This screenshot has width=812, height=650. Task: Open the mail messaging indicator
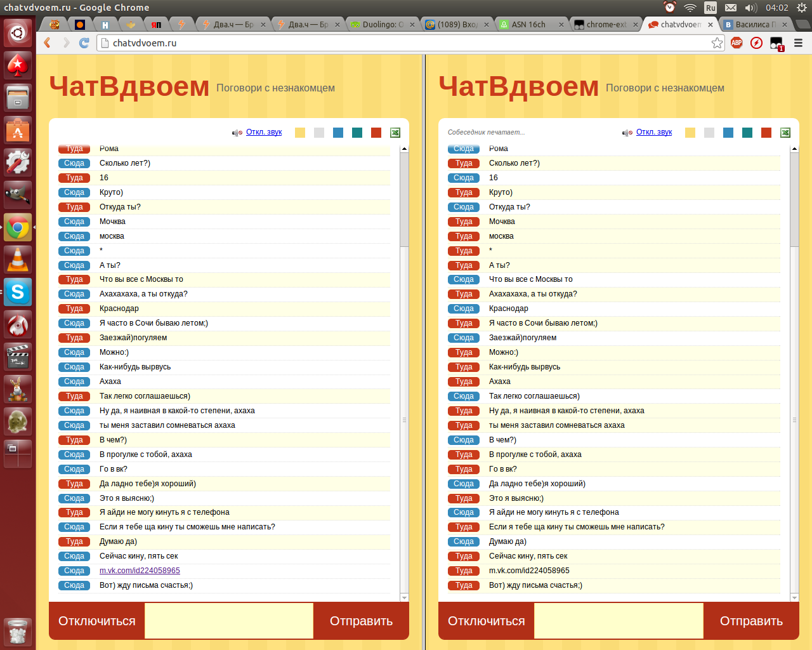[731, 8]
